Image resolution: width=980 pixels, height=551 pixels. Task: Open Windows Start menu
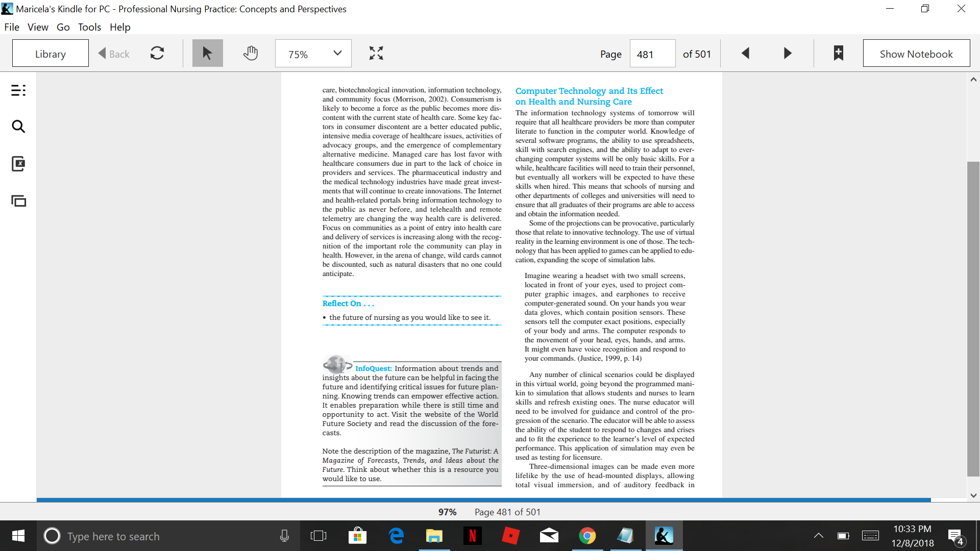[x=18, y=536]
